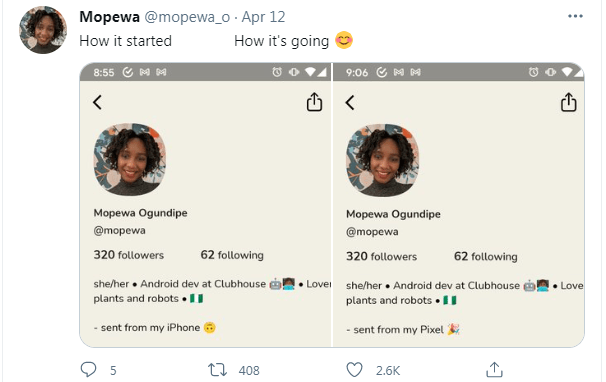Open the Apr 12 tweet timestamp
Image resolution: width=606 pixels, height=382 pixels.
click(264, 17)
